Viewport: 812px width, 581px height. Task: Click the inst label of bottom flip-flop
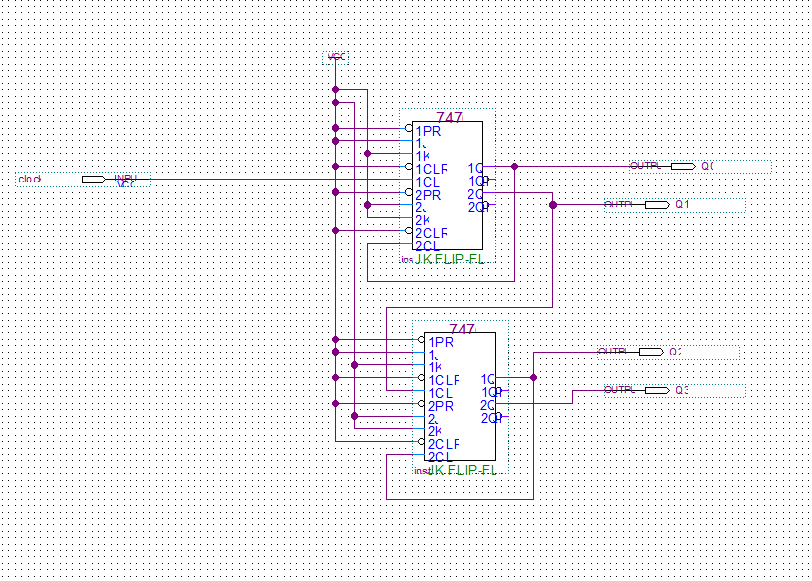coord(420,469)
